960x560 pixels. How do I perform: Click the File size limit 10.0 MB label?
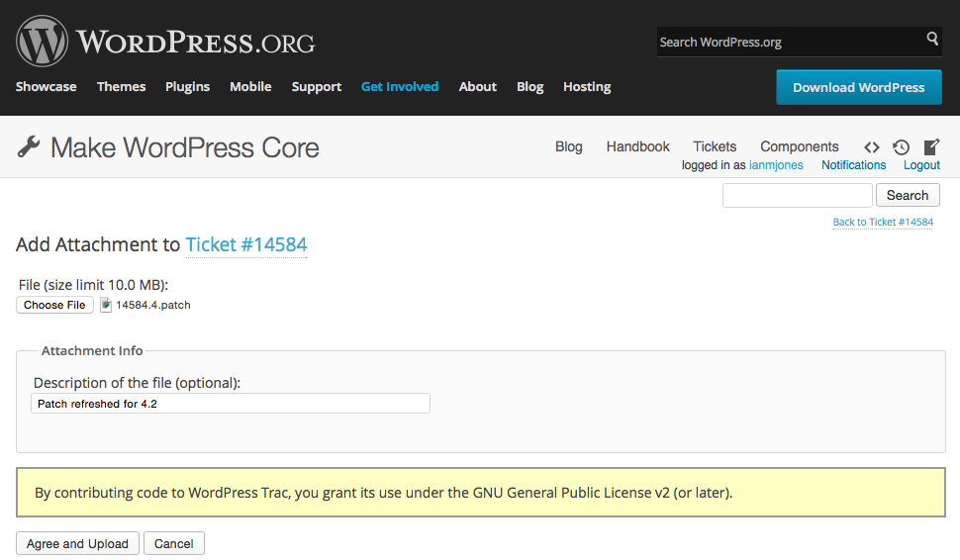tap(93, 285)
